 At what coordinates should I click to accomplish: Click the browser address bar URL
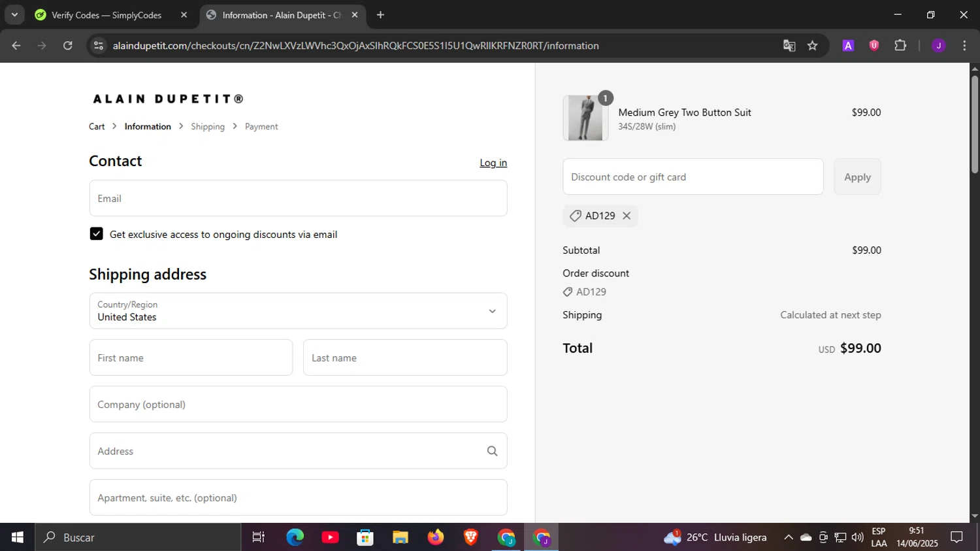point(355,46)
